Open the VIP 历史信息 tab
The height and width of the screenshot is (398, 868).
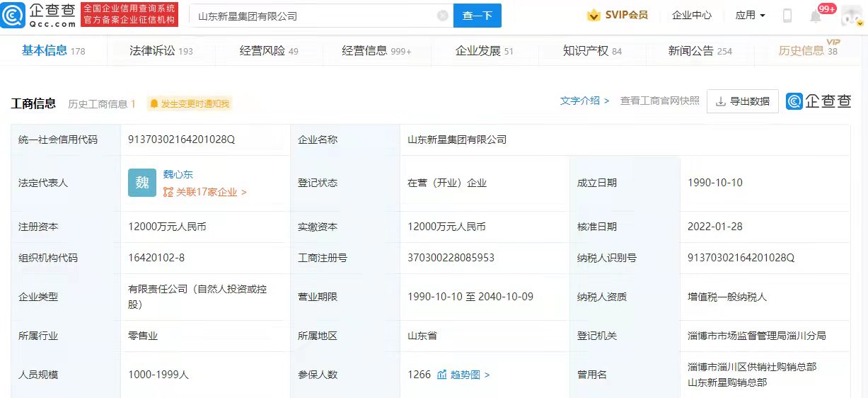click(x=808, y=50)
